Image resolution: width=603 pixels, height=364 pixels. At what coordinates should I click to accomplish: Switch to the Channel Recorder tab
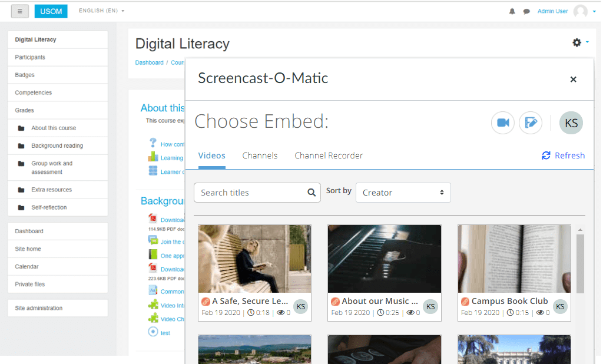point(329,156)
